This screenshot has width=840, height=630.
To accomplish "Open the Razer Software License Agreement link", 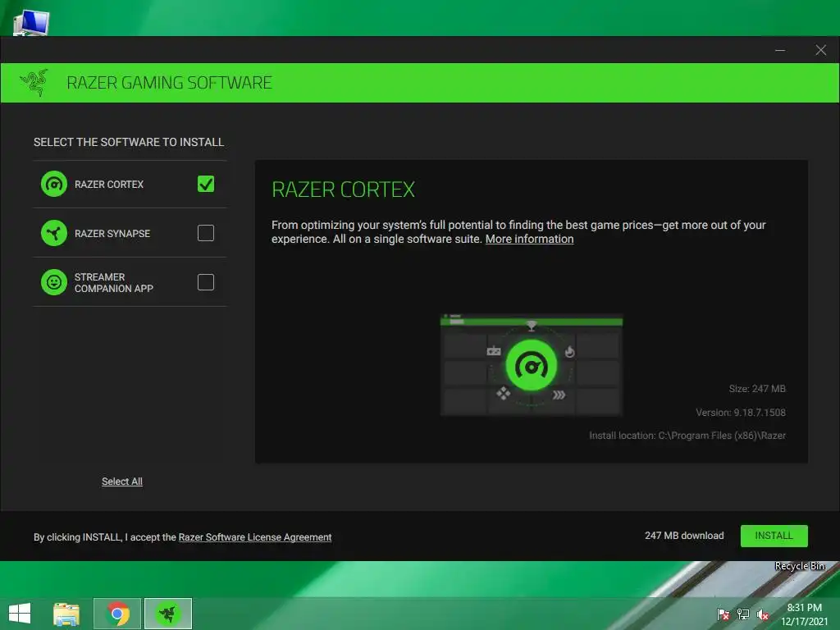I will tap(255, 537).
